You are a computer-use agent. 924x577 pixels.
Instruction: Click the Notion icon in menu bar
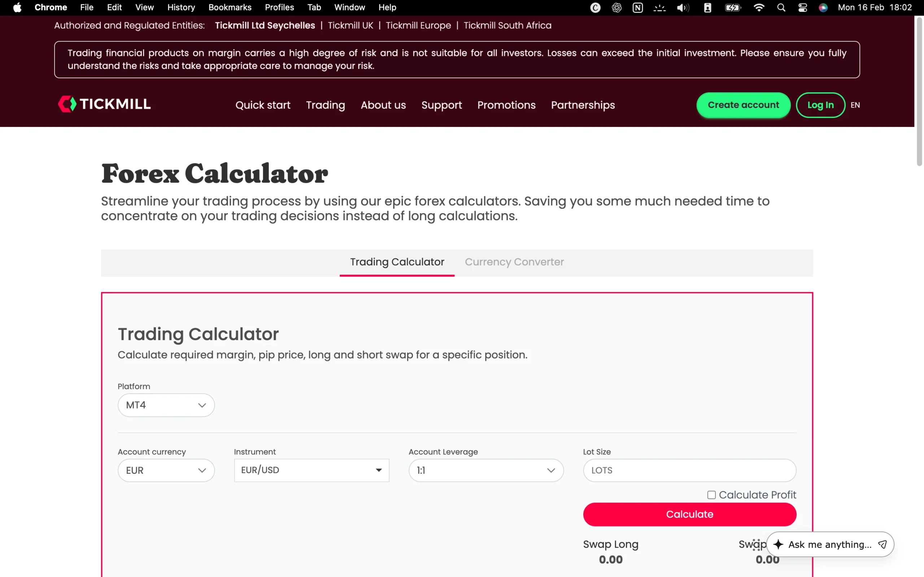638,8
